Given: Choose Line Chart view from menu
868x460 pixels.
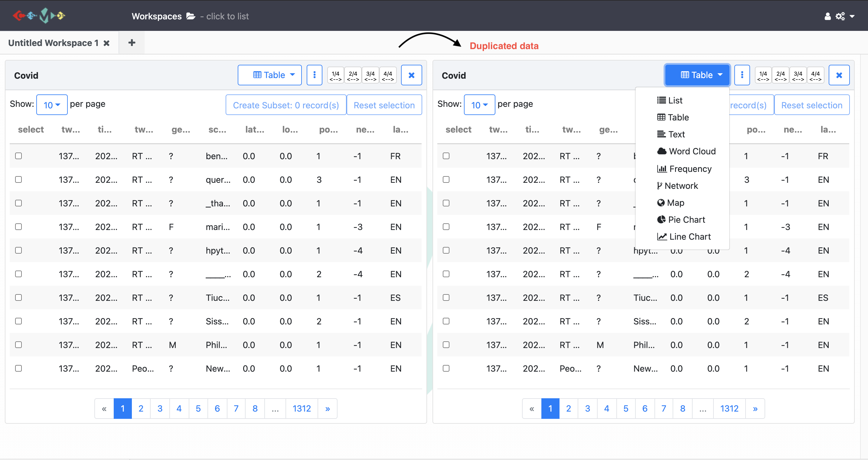Looking at the screenshot, I should coord(682,237).
